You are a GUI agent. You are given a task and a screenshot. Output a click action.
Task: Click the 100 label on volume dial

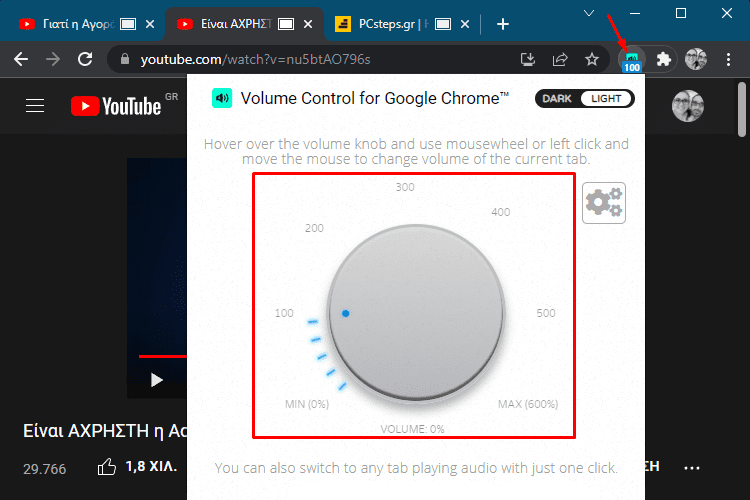pyautogui.click(x=284, y=313)
